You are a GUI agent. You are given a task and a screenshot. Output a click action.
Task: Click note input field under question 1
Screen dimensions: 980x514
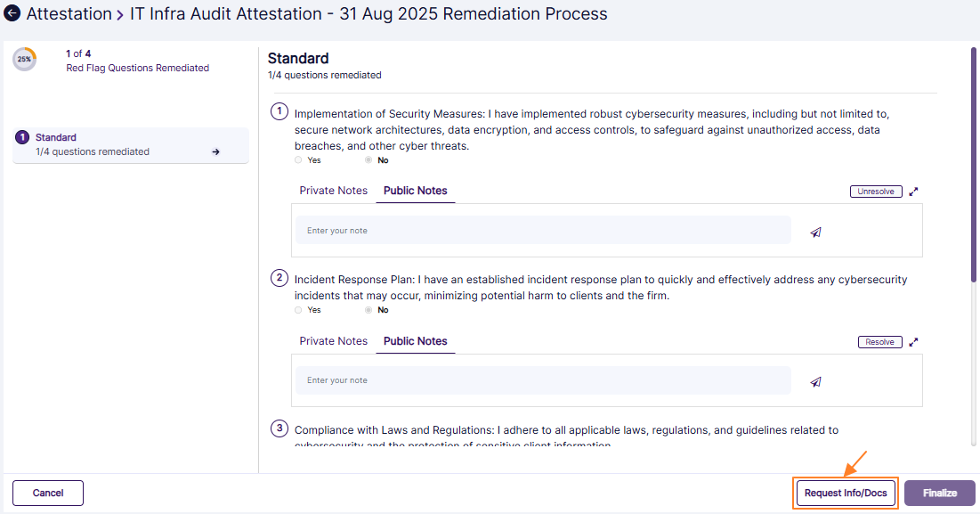pyautogui.click(x=543, y=231)
